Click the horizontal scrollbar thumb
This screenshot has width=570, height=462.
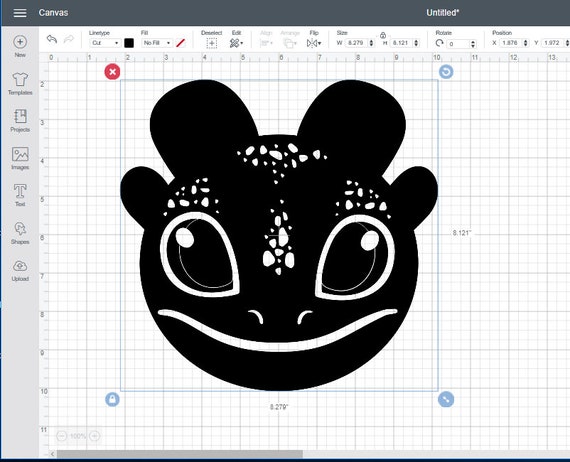(x=180, y=454)
